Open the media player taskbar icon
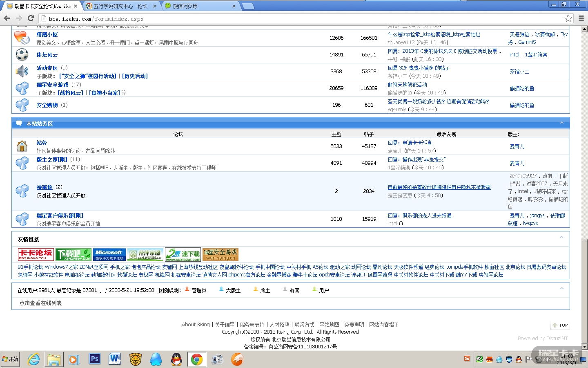 pyautogui.click(x=74, y=359)
